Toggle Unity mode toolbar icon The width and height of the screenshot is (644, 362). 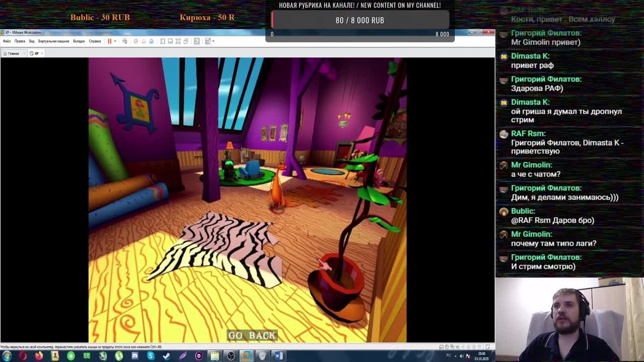click(x=186, y=41)
